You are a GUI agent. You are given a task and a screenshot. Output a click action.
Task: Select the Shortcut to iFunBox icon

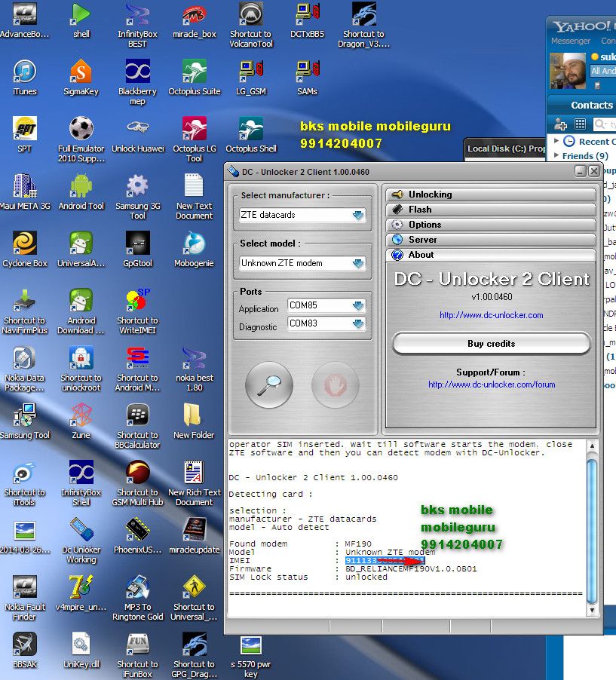pyautogui.click(x=137, y=655)
